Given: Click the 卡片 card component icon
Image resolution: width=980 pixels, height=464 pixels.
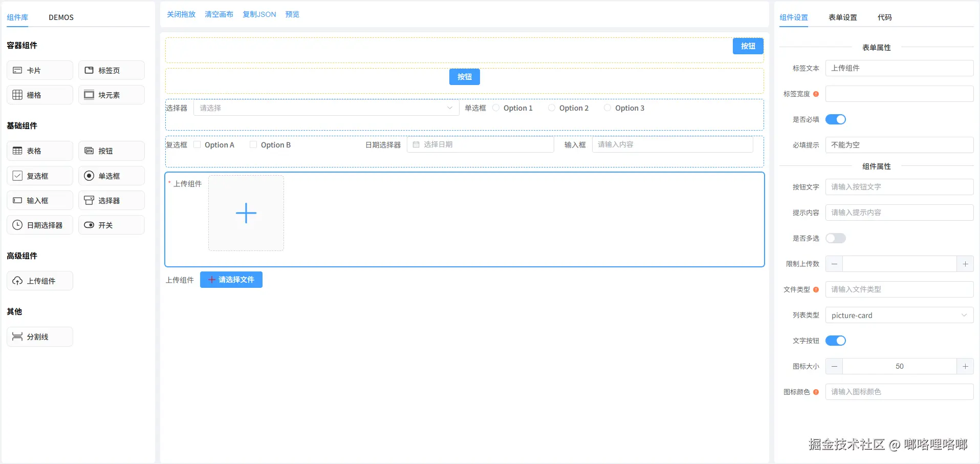Looking at the screenshot, I should 17,70.
